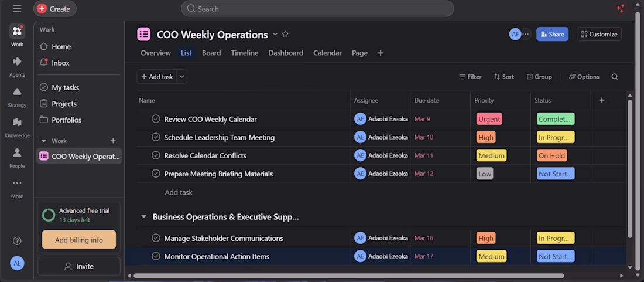Click the AE member avatar in header
The image size is (644, 282).
[515, 34]
